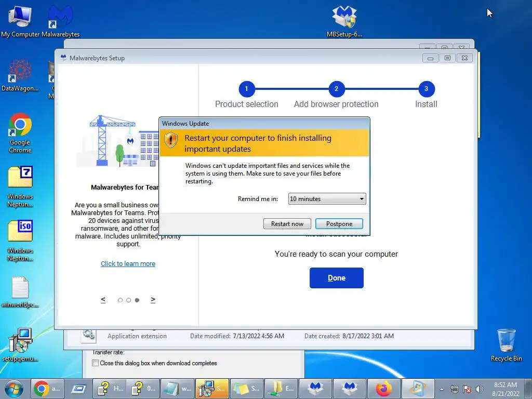Show hidden system tray icons
The width and height of the screenshot is (532, 399).
(x=442, y=389)
